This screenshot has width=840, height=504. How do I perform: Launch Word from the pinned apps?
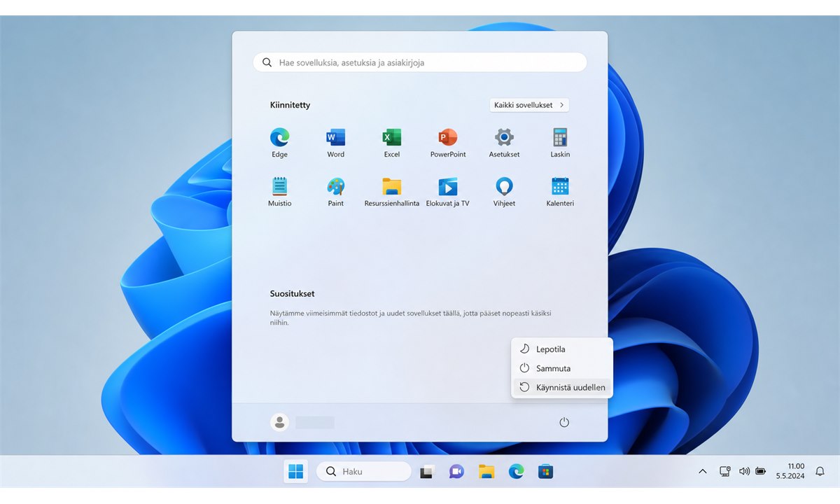[336, 143]
